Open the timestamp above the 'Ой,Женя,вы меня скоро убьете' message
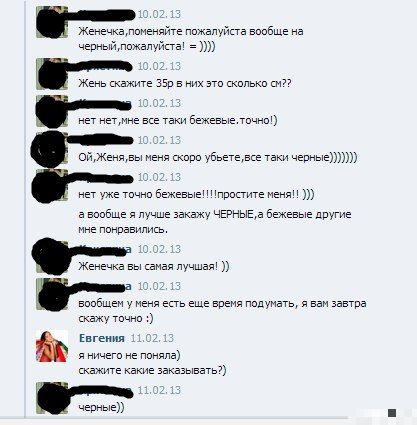417x425 pixels. click(x=159, y=140)
